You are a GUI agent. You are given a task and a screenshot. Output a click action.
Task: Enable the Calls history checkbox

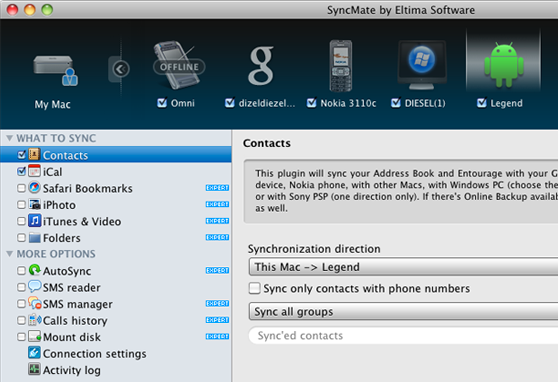[x=21, y=320]
